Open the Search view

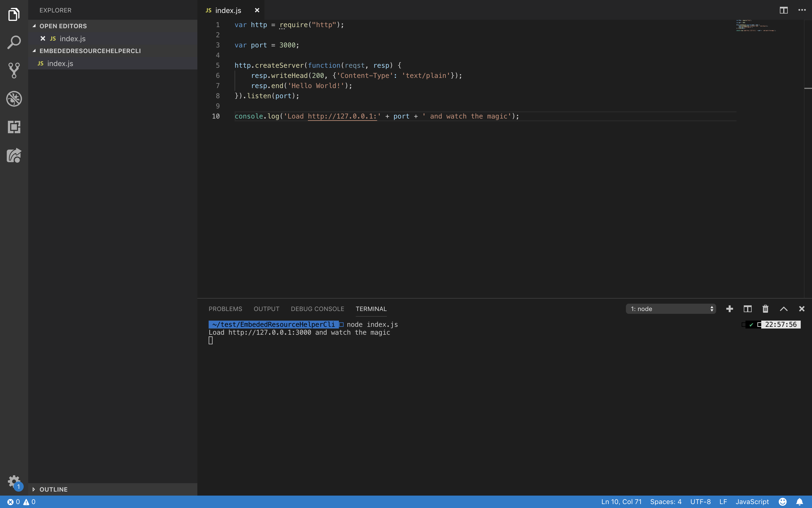coord(14,42)
